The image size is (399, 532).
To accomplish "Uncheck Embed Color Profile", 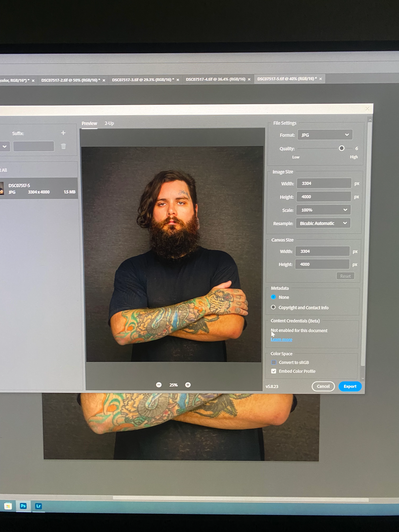I will click(274, 371).
